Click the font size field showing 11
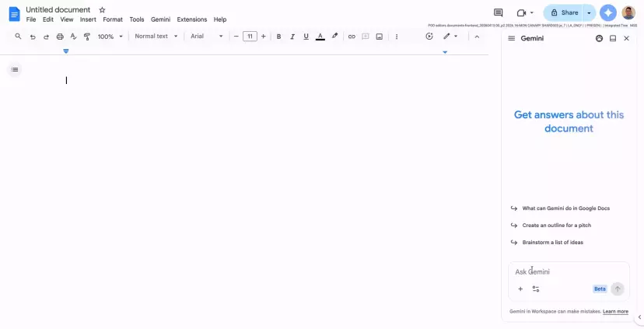The image size is (644, 329). pyautogui.click(x=250, y=37)
